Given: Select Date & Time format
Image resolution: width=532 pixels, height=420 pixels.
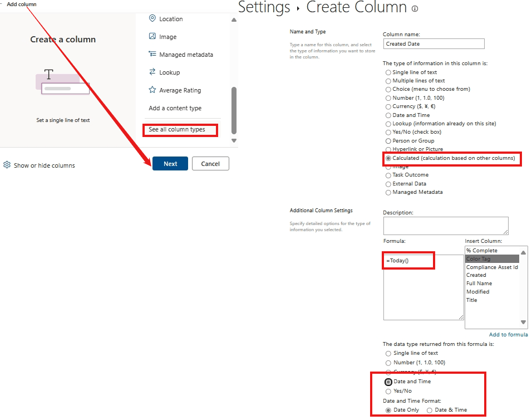Looking at the screenshot, I should (x=429, y=410).
